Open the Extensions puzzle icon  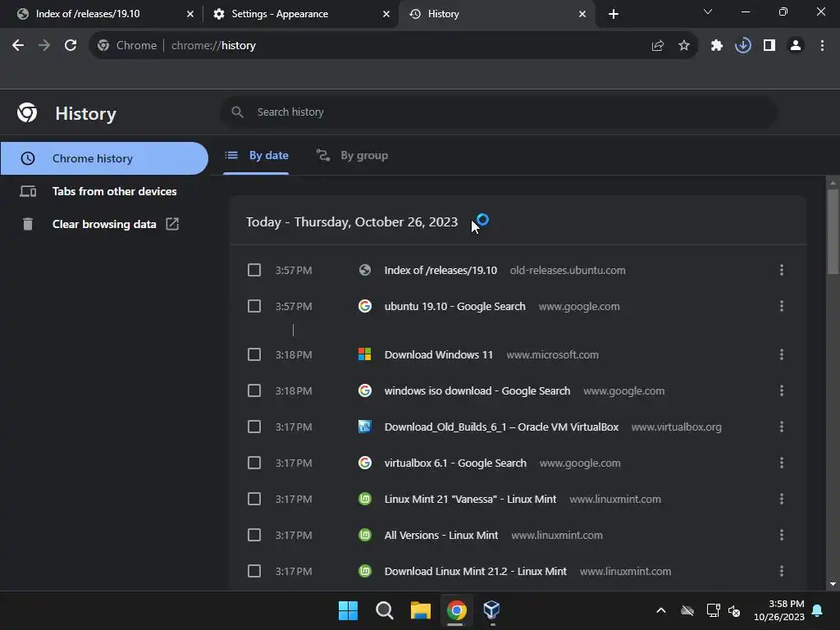[x=717, y=46]
